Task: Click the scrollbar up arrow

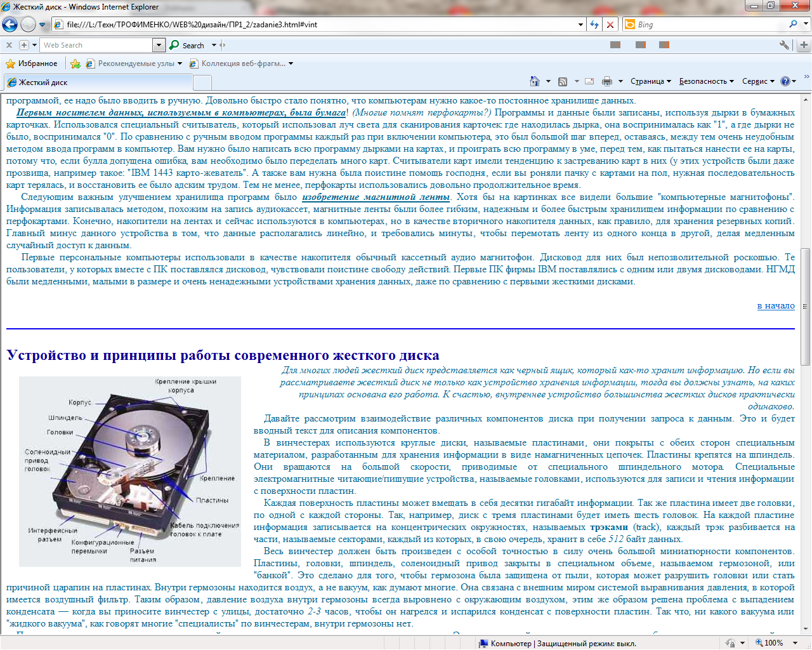Action: click(x=806, y=100)
